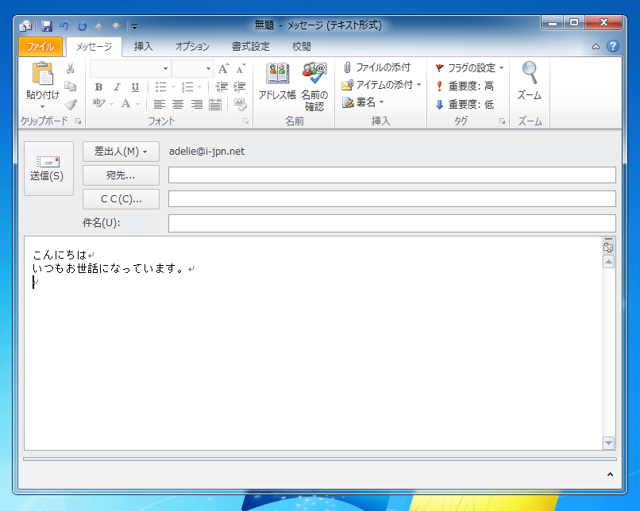Click the justify alignment icon
This screenshot has width=640, height=511.
[215, 104]
